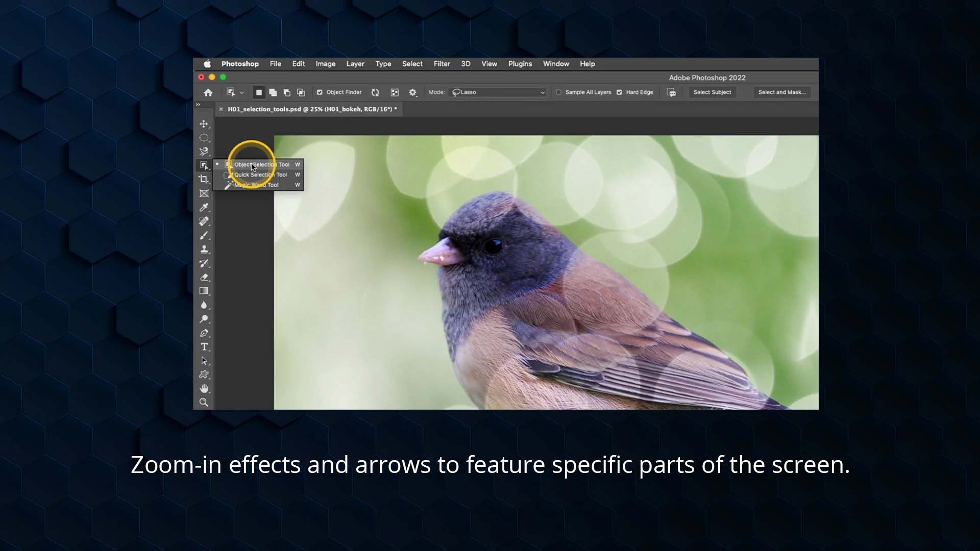
Task: Expand the tools panel double-arrow
Action: point(198,105)
